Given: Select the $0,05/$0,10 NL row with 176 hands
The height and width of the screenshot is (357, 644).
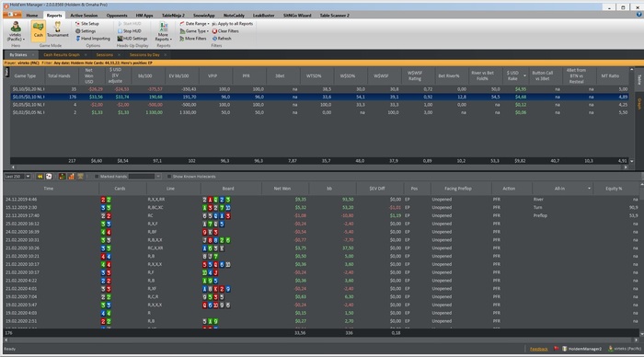Looking at the screenshot, I should click(319, 97).
